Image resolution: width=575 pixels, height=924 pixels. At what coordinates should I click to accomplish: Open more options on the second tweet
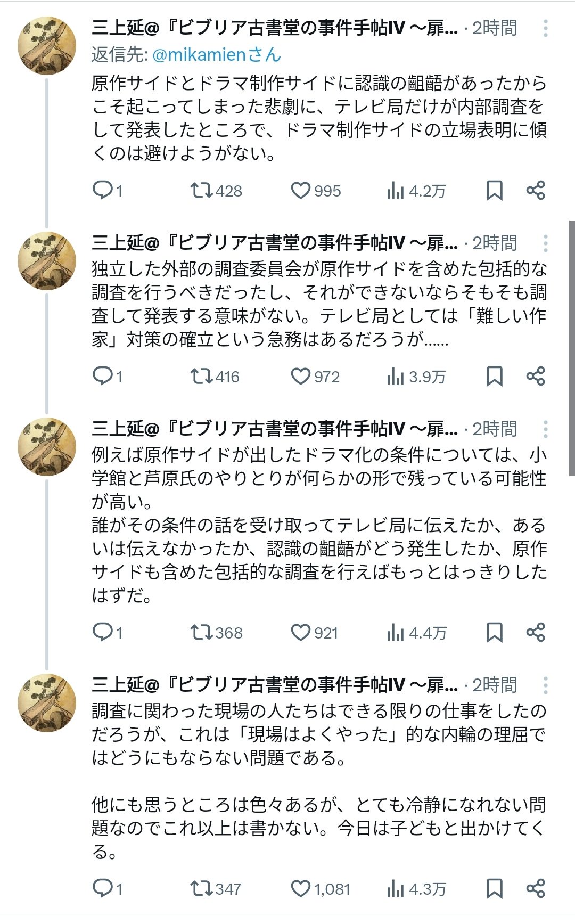[x=545, y=243]
